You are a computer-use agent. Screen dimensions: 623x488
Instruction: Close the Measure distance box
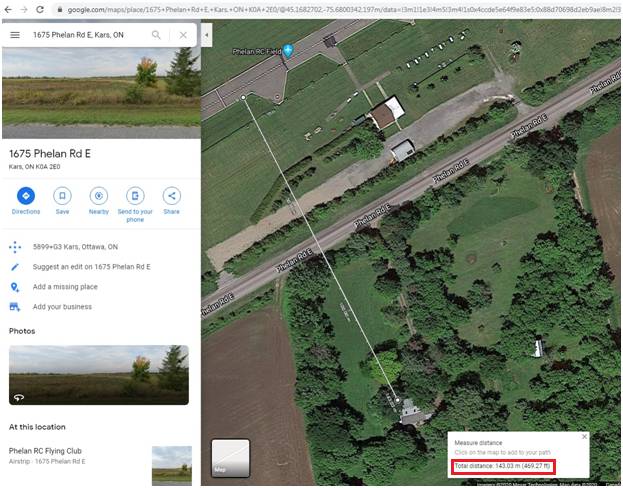[584, 437]
